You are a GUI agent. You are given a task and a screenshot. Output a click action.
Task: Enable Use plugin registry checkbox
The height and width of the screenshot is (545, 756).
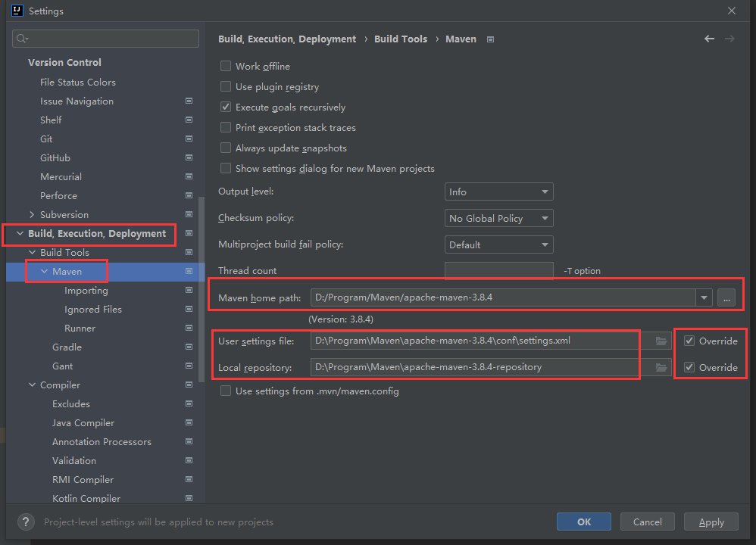pyautogui.click(x=226, y=87)
